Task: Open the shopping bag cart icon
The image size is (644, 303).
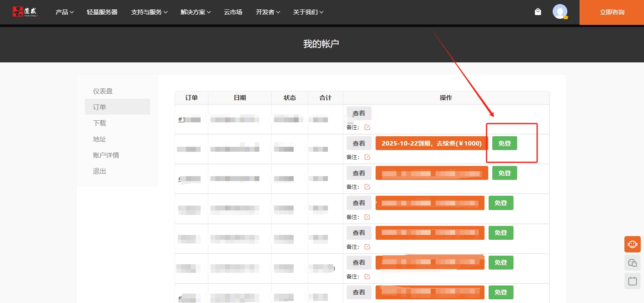Action: [538, 12]
